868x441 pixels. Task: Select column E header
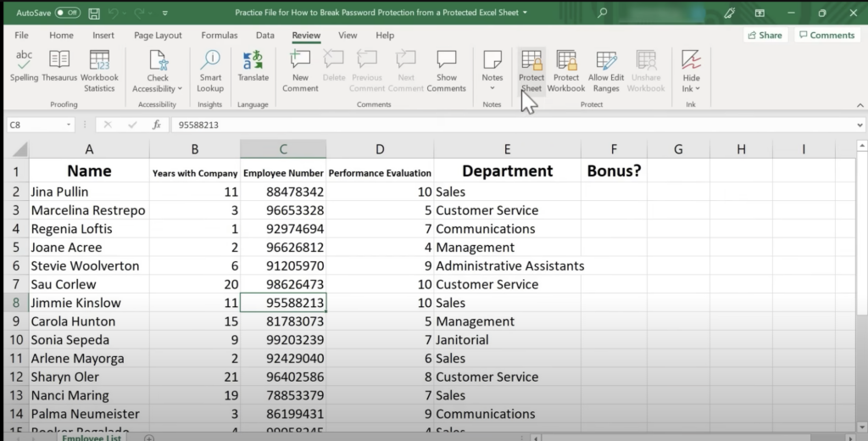[507, 149]
